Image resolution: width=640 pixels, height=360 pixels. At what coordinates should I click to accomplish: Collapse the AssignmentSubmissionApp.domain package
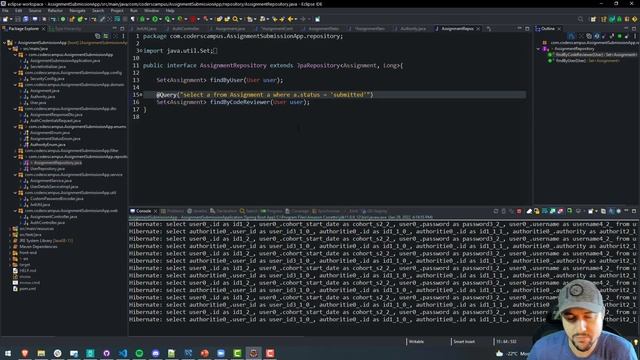click(16, 84)
